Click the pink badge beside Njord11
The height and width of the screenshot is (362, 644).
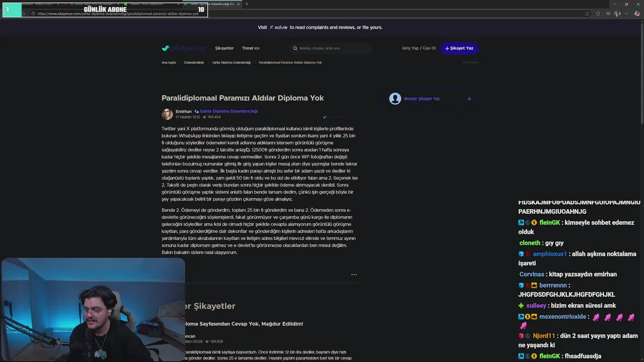click(x=521, y=336)
